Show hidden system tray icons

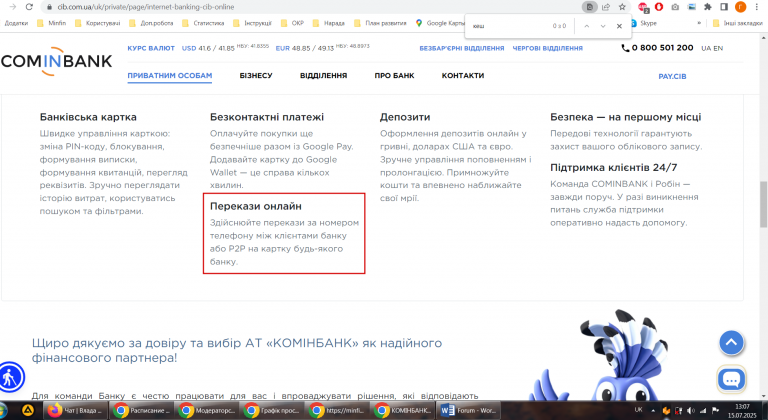653,410
